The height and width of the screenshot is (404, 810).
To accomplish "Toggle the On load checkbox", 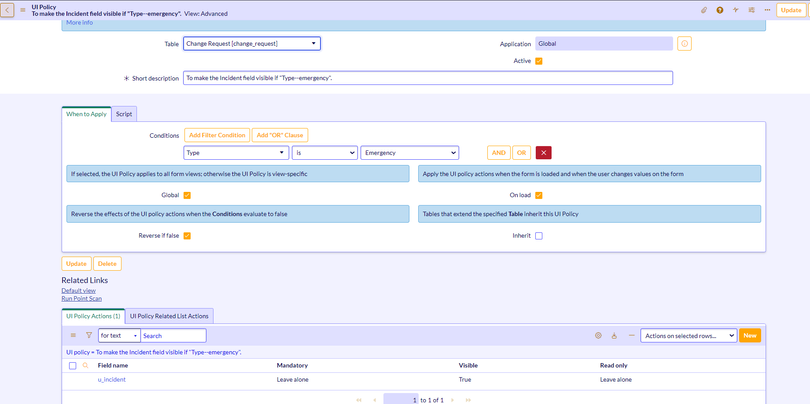I will 539,195.
